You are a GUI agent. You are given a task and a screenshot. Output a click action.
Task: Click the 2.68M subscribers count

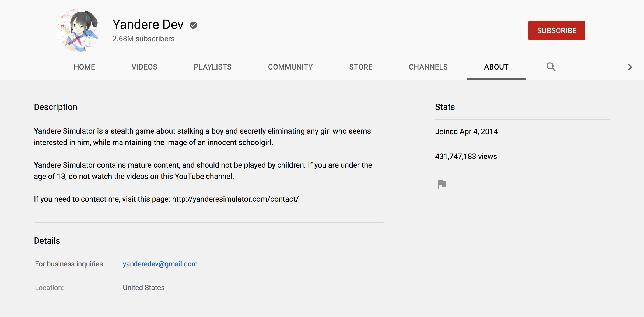[x=143, y=39]
